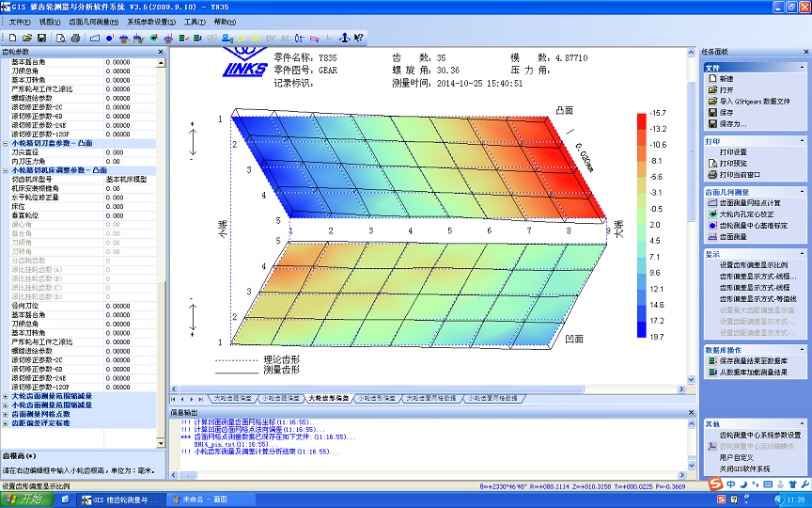Click the Windows 开始 Start button
The width and height of the screenshot is (812, 508).
pyautogui.click(x=27, y=500)
